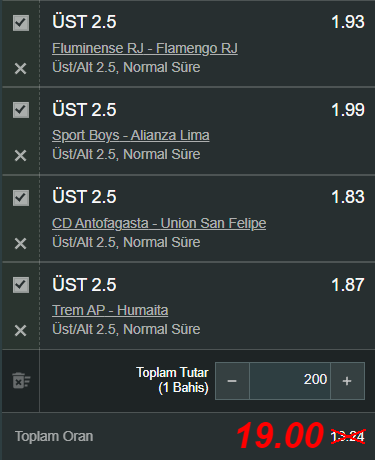Click the 1.87 odds for Trem AP

coord(348,285)
